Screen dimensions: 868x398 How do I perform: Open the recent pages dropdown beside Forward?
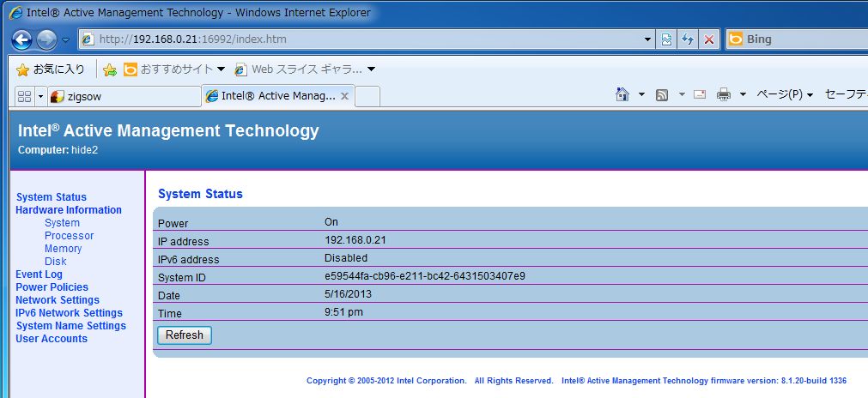(x=66, y=39)
